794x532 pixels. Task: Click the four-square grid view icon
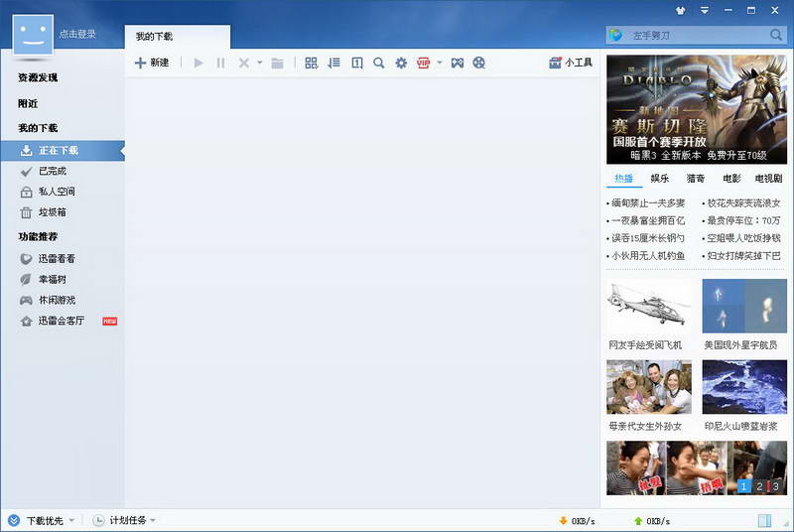coord(311,63)
